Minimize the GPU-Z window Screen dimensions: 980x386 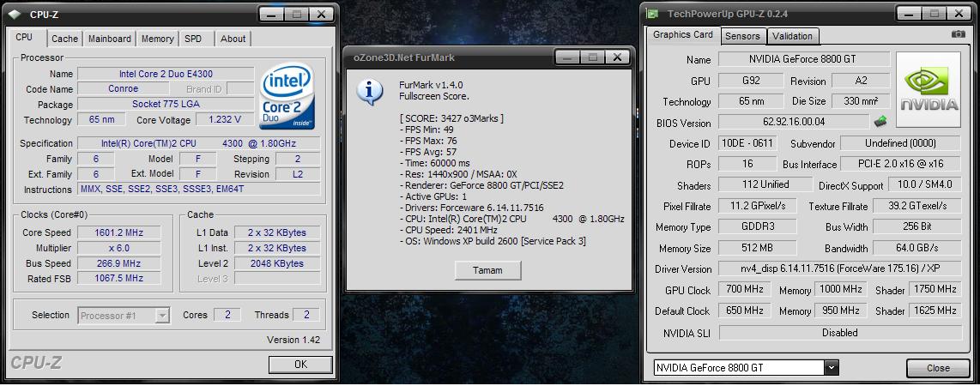tap(909, 14)
